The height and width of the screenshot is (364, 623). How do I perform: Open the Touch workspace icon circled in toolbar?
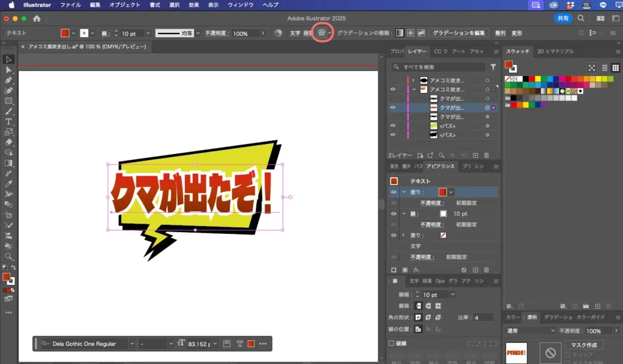click(x=322, y=33)
